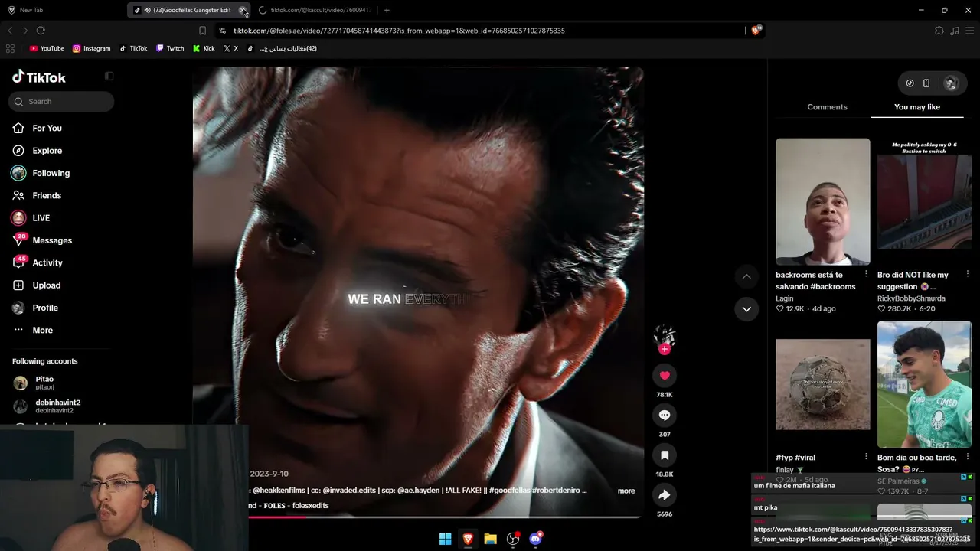Like the video with the heart icon
This screenshot has width=980, height=551.
tap(665, 376)
